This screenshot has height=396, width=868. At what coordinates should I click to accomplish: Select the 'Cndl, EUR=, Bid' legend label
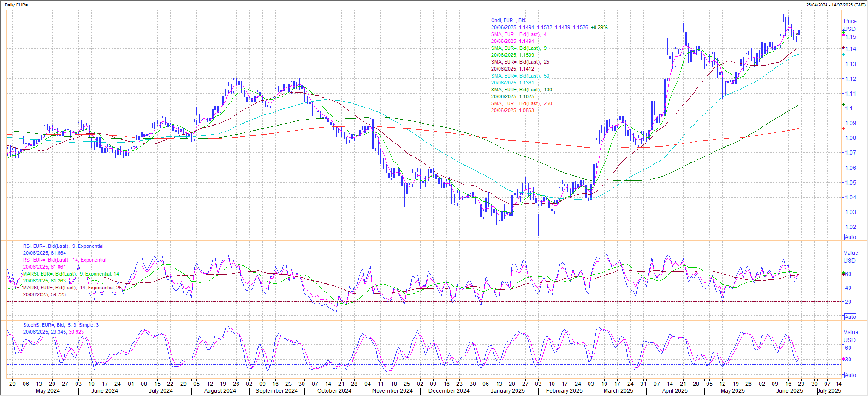tap(508, 20)
